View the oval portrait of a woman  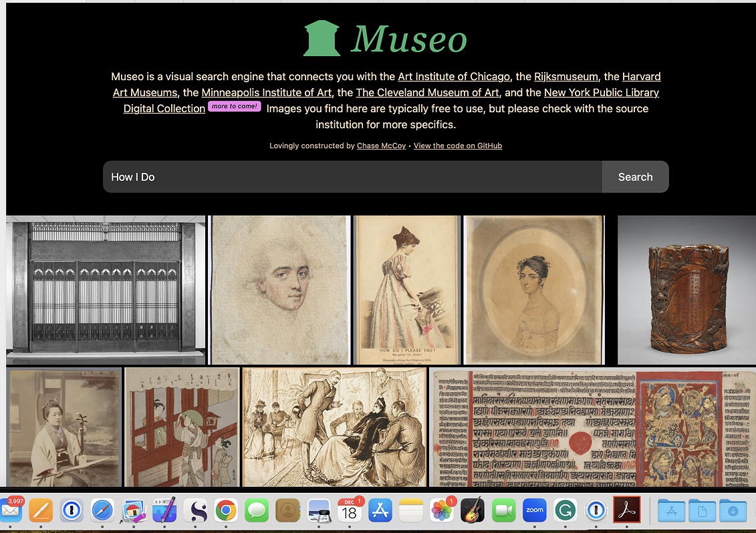coord(533,290)
